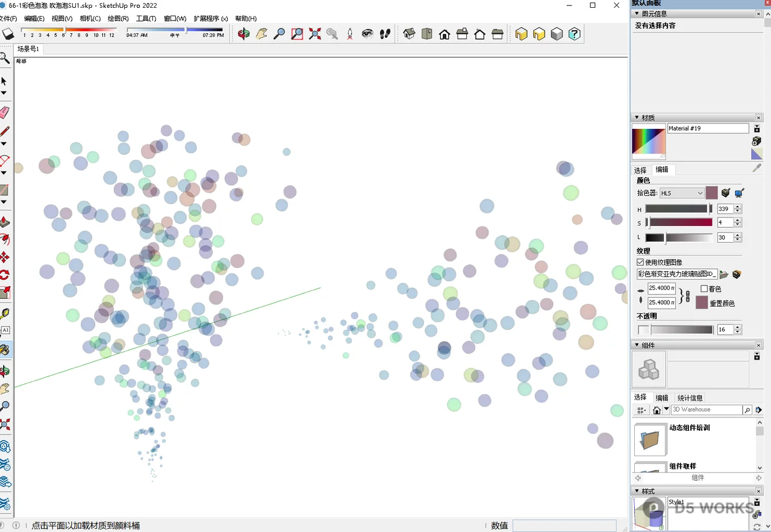Click the Zoom Extents tool

coord(314,34)
